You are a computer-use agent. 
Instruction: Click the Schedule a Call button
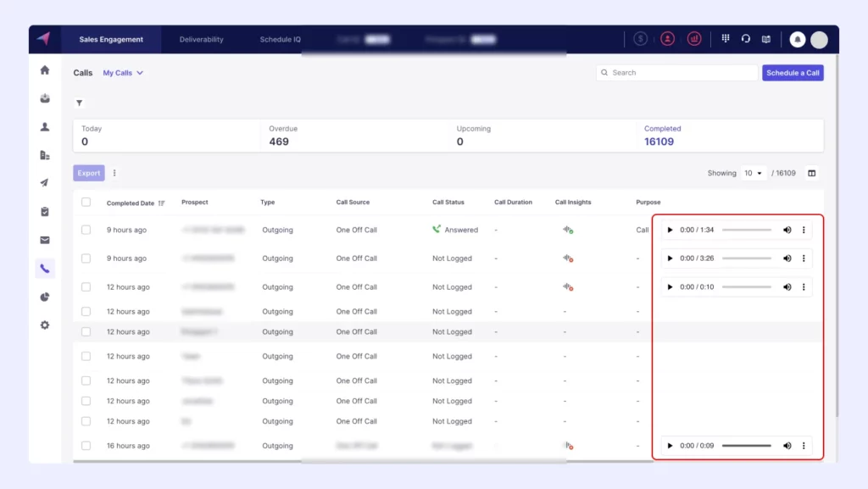[793, 73]
